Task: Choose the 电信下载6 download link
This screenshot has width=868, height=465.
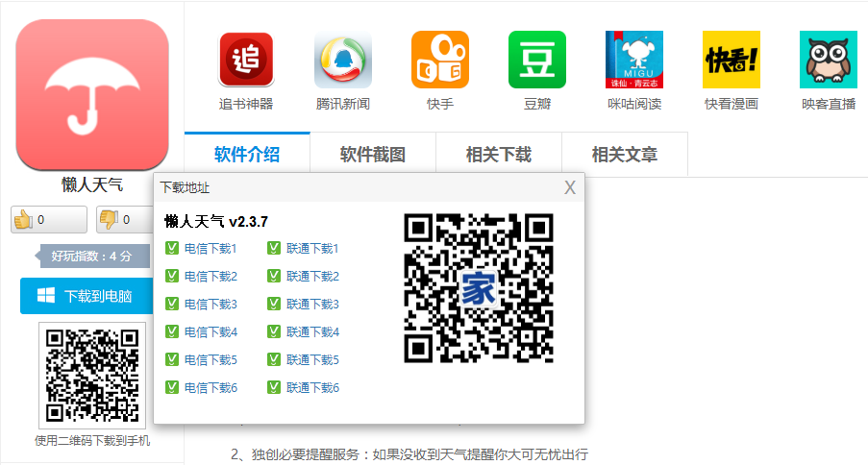Action: point(211,388)
